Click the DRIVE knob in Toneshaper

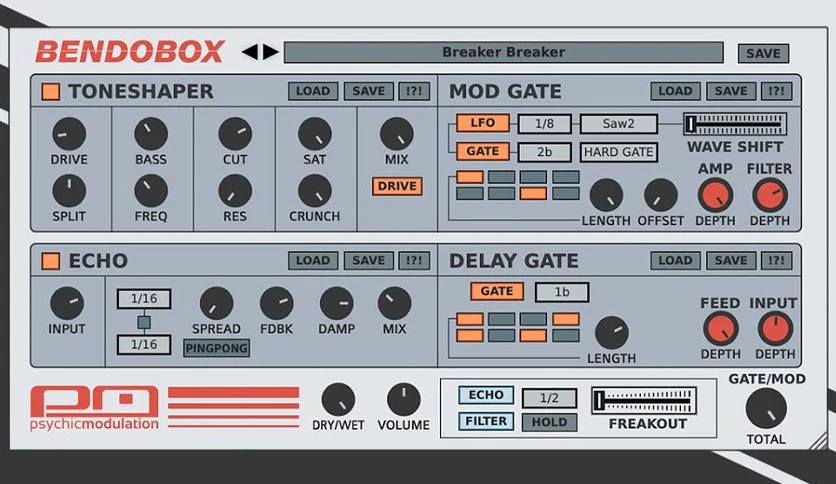click(x=69, y=134)
